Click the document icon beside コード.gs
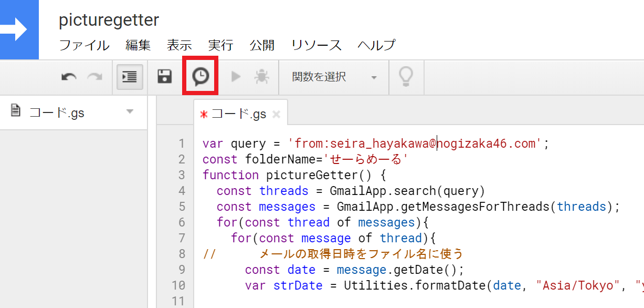Screen dimensions: 644x308 (x=15, y=112)
